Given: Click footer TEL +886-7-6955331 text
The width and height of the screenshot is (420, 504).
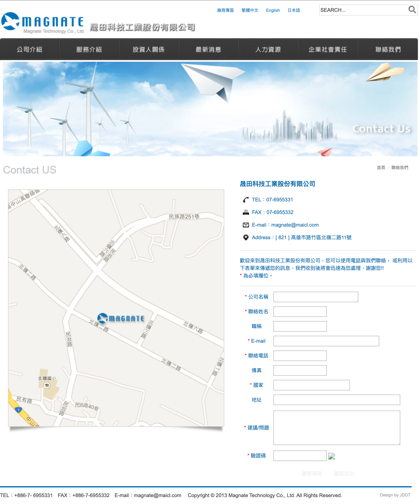Looking at the screenshot, I should click(x=26, y=495).
